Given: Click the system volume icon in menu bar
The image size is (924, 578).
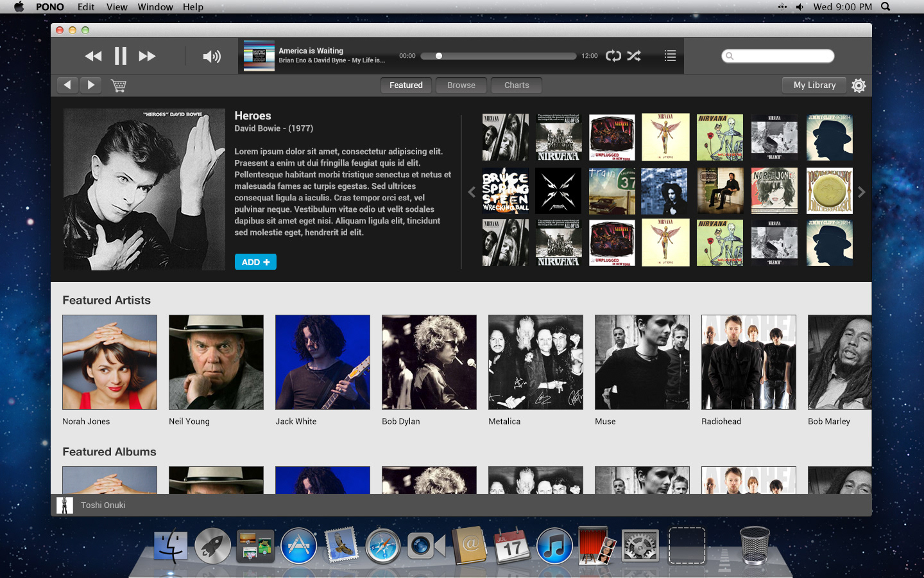Looking at the screenshot, I should [x=800, y=7].
